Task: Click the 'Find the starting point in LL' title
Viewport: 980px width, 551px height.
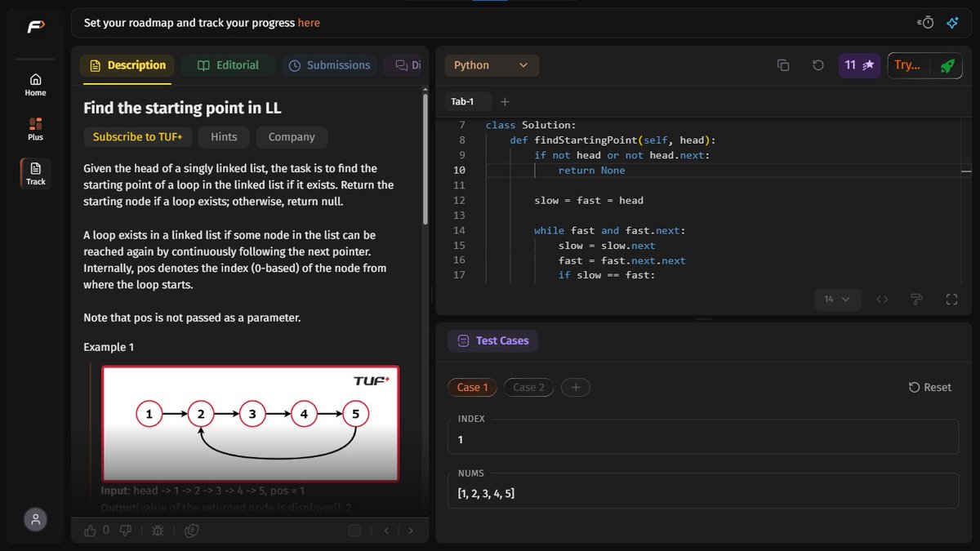Action: point(182,108)
